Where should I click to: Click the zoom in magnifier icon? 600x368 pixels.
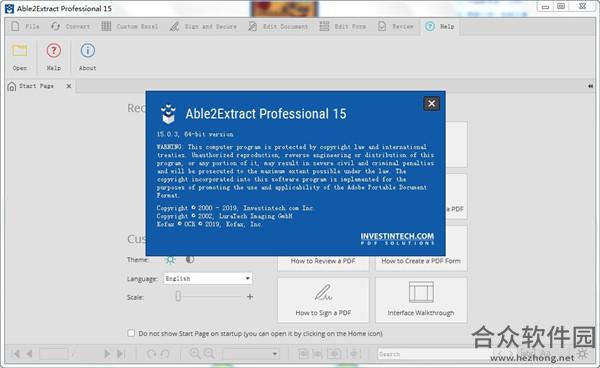[195, 353]
